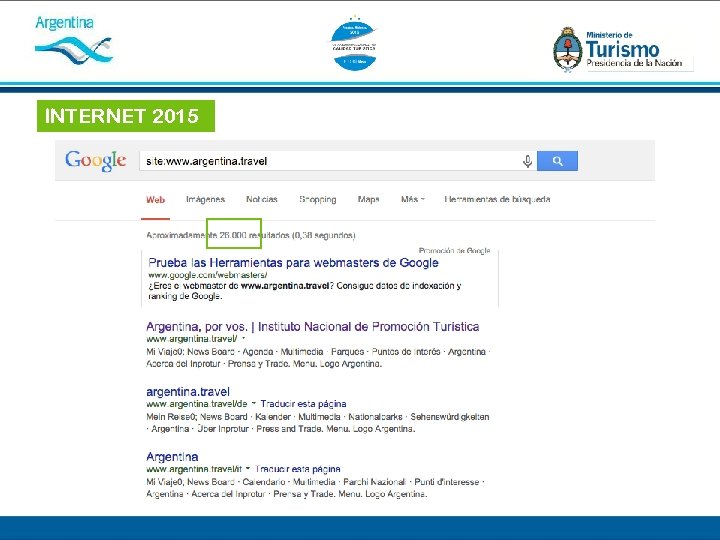Open the argentina.travel result title
The image size is (720, 540).
pos(188,392)
